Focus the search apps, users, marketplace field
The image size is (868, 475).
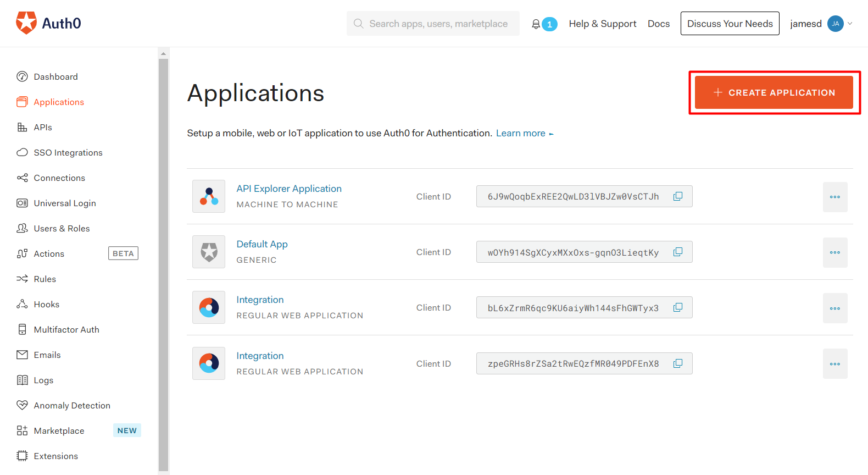click(x=438, y=24)
